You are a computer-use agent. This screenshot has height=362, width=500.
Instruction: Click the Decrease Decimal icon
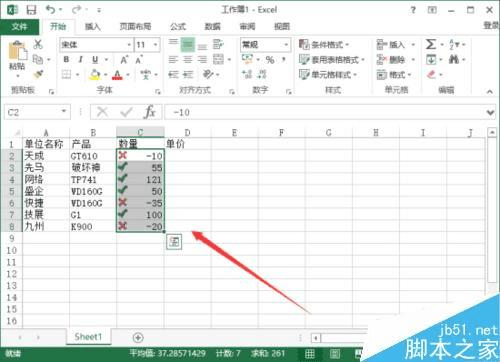[x=262, y=74]
